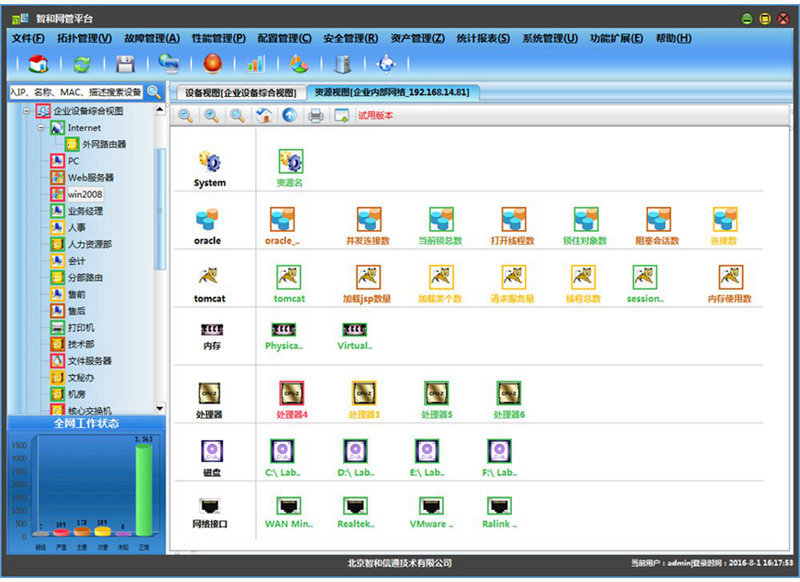
Task: Click the tree scrollbar up arrow
Action: click(x=160, y=110)
